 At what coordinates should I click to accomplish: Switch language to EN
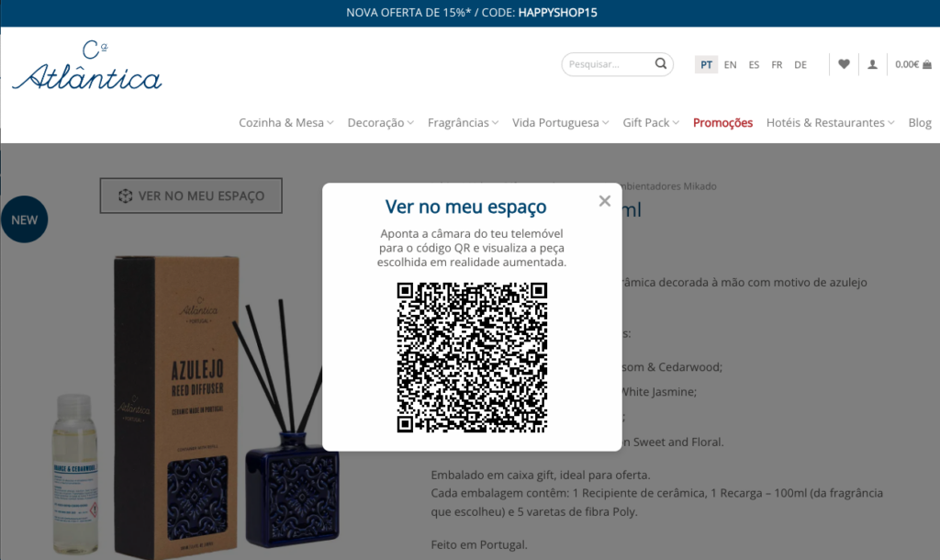coord(730,65)
